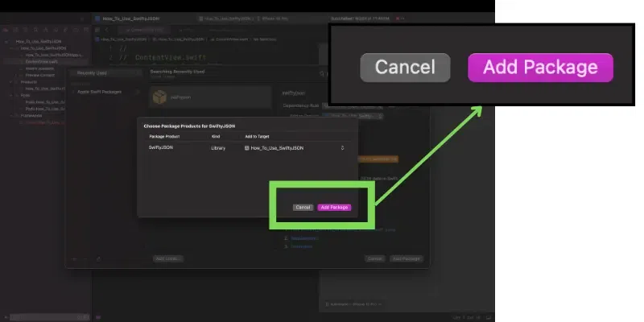
Task: Open the Dependency Rule dropdown
Action: click(353, 106)
